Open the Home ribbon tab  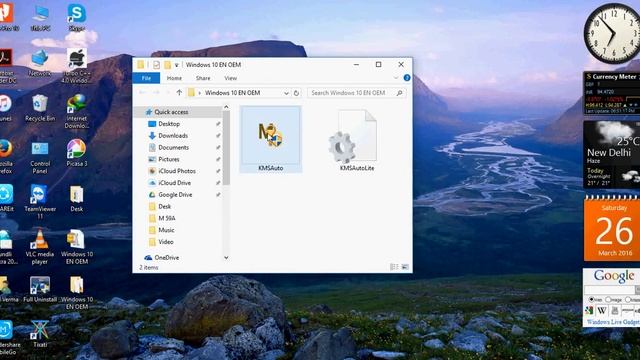click(x=174, y=78)
